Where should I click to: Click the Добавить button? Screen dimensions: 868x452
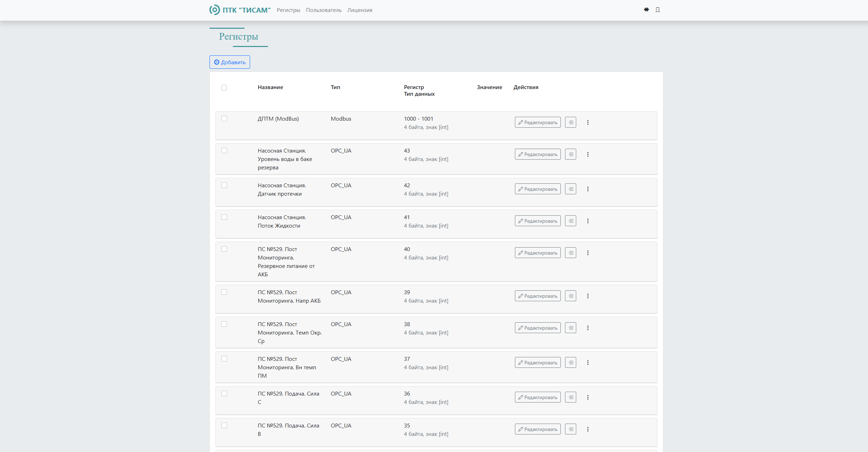pyautogui.click(x=230, y=62)
